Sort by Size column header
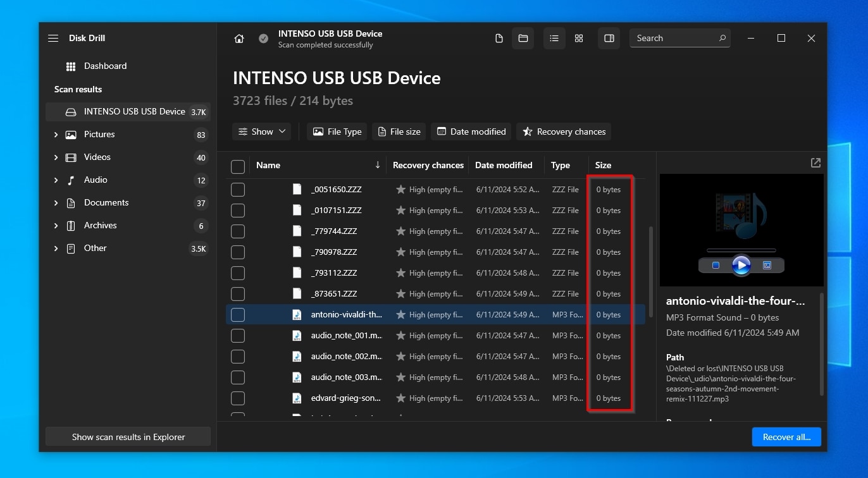This screenshot has height=478, width=868. coord(603,165)
